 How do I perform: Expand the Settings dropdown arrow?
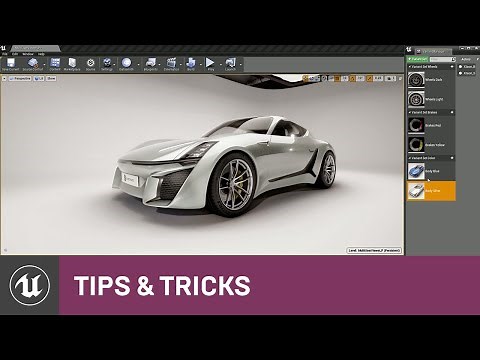(115, 64)
